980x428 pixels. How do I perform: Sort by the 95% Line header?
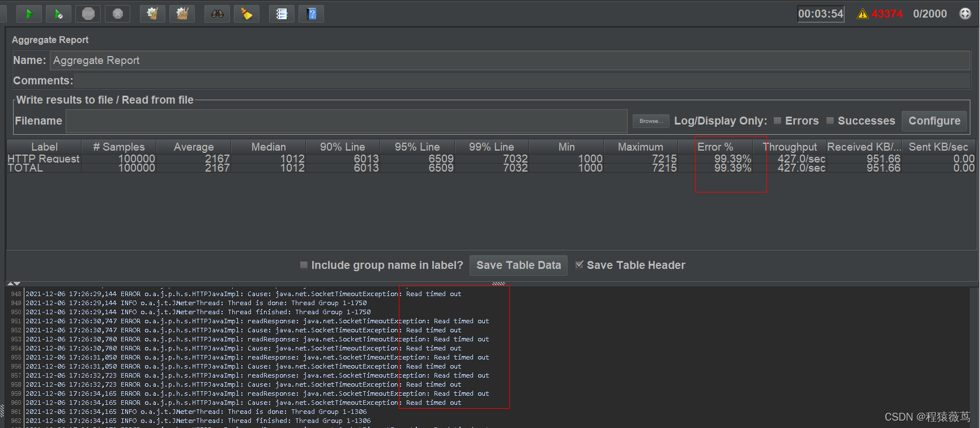click(417, 147)
